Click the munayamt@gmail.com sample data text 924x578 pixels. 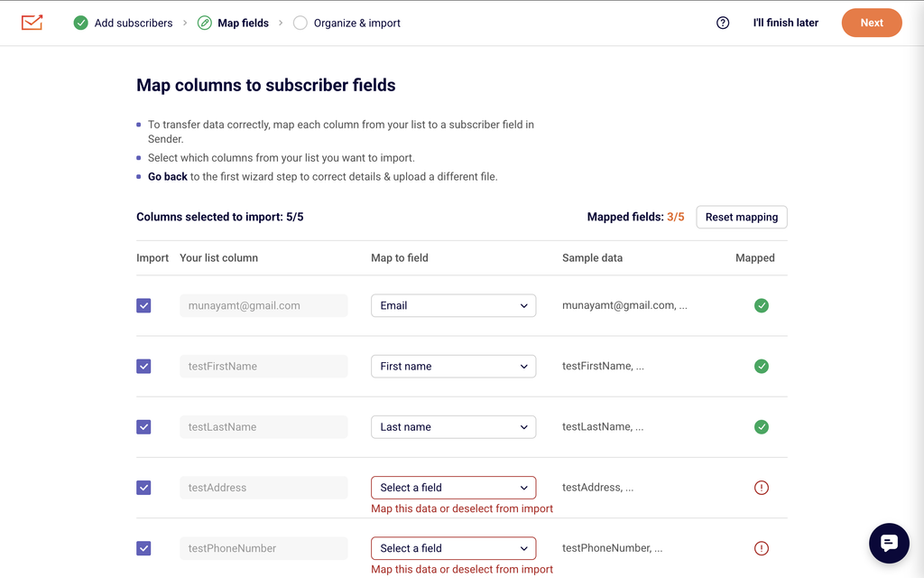tap(624, 305)
